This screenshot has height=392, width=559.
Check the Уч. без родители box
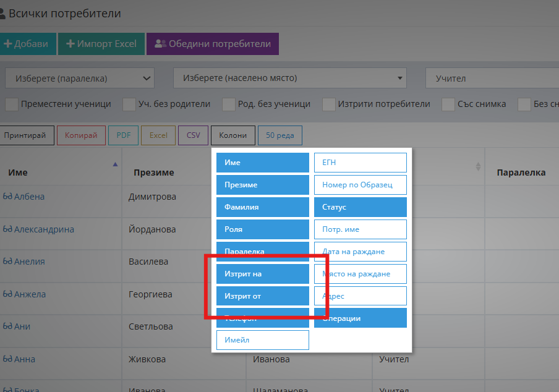129,104
